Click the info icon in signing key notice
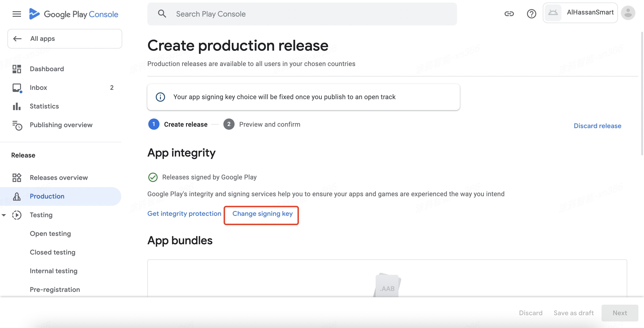This screenshot has width=644, height=328. tap(160, 97)
